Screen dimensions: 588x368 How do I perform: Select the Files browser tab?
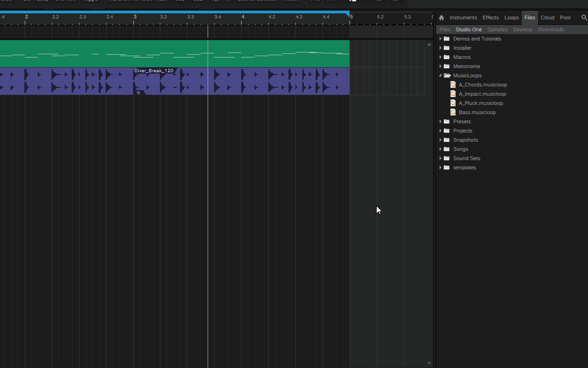530,17
